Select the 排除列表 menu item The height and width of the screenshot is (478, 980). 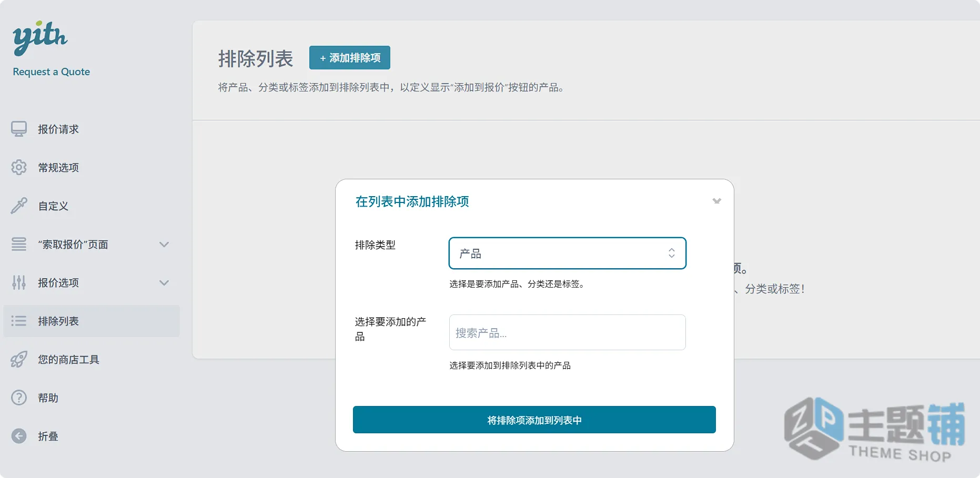pyautogui.click(x=92, y=321)
